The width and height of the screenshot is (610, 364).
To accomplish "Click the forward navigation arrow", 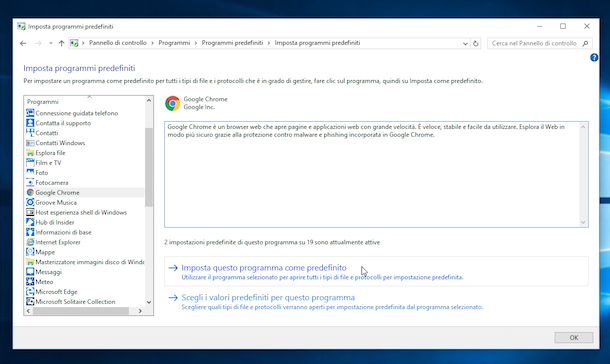I will click(38, 43).
